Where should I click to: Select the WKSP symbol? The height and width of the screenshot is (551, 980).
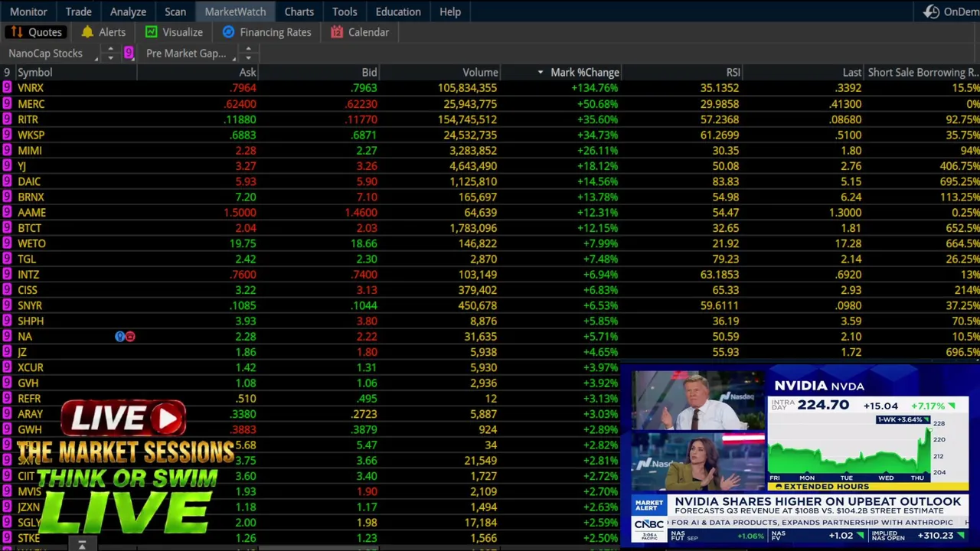click(x=31, y=135)
